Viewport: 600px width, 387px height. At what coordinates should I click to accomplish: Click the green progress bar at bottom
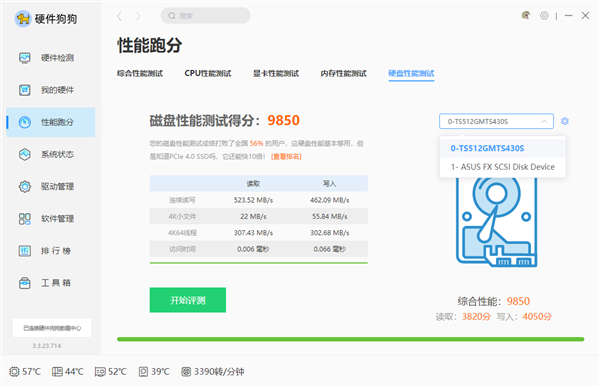351,339
